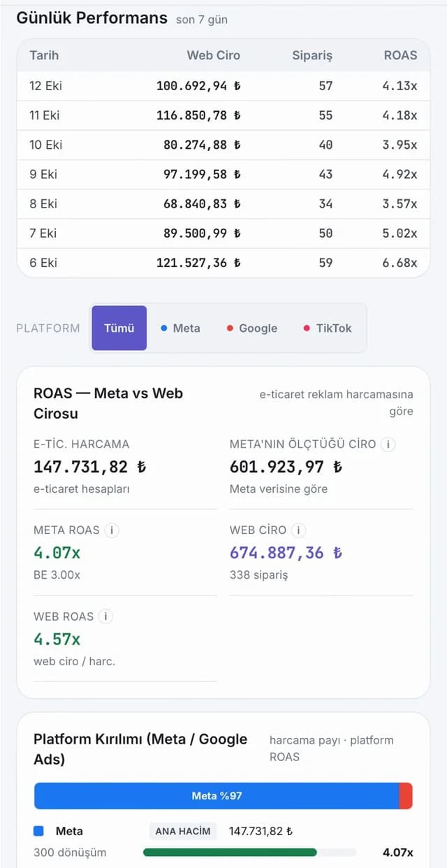This screenshot has height=868, width=447.
Task: Click the 300 dönüşüm text
Action: coord(70,853)
